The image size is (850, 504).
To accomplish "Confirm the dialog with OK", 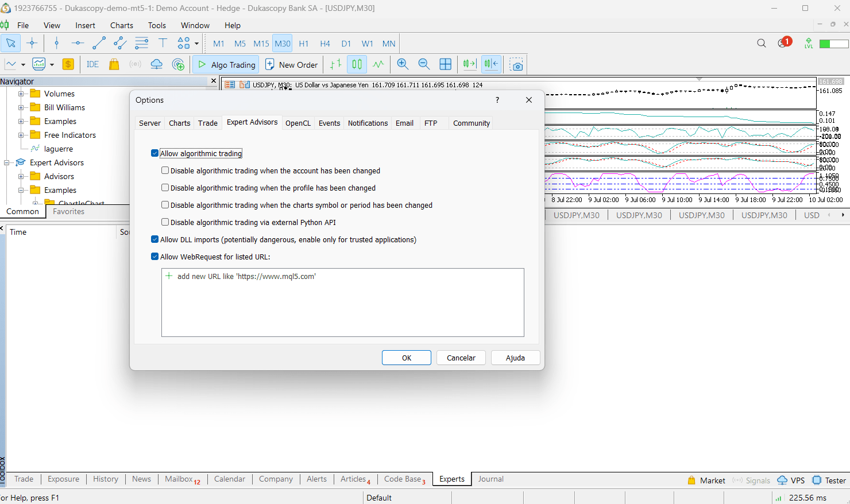I will pyautogui.click(x=407, y=358).
